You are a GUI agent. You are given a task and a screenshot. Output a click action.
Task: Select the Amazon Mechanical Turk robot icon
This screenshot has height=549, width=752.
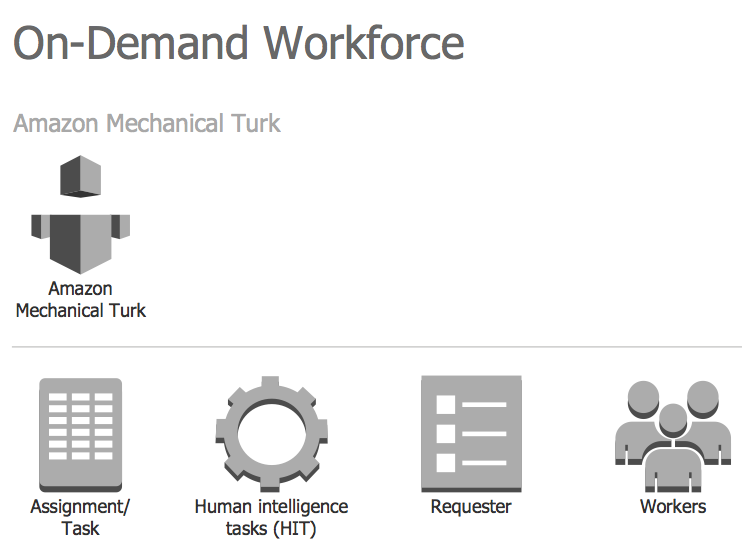[81, 214]
